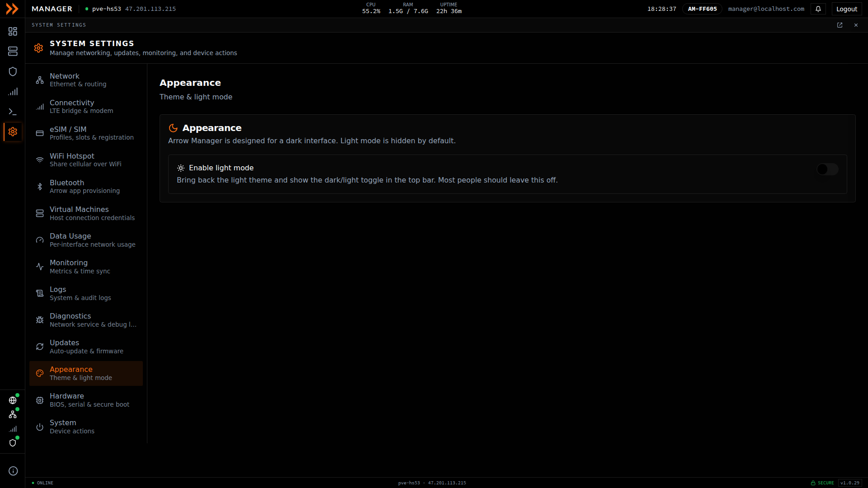Open the Virtual Machines section
Screen dimensions: 868x488
[86, 213]
